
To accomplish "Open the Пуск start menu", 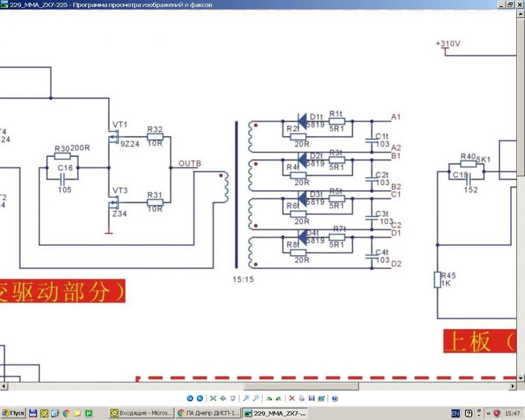I will point(13,413).
